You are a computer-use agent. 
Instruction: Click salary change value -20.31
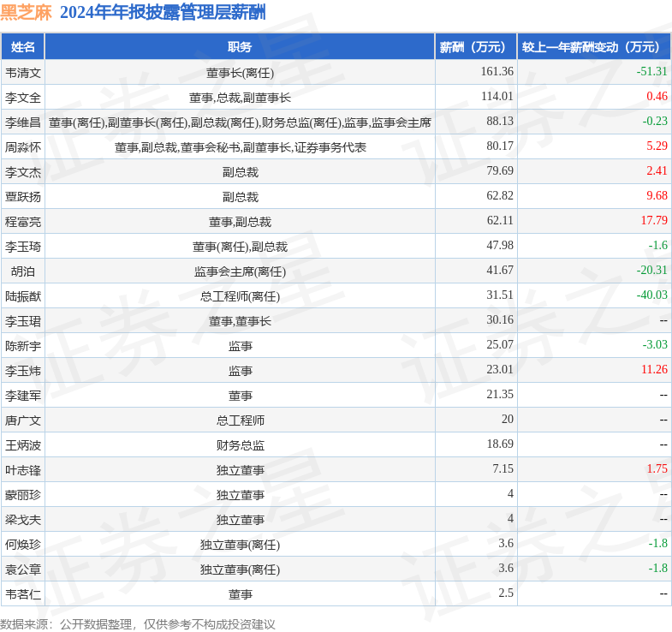[x=651, y=270]
